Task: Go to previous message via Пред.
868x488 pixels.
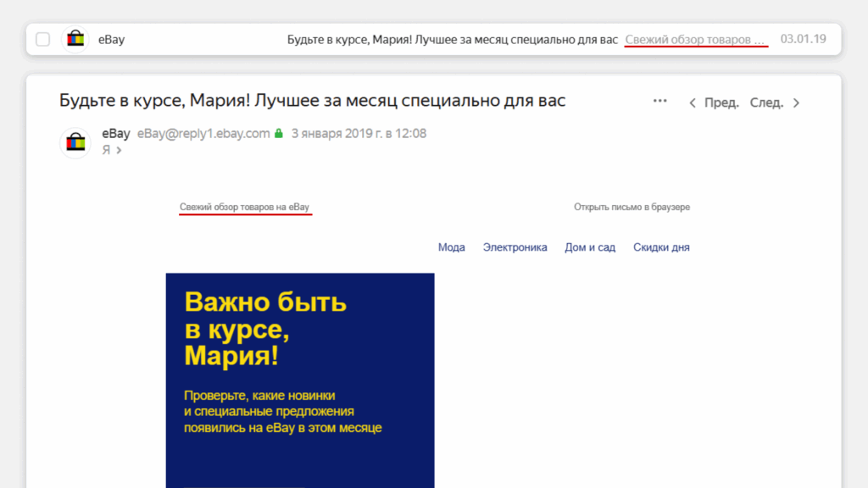Action: click(x=721, y=103)
